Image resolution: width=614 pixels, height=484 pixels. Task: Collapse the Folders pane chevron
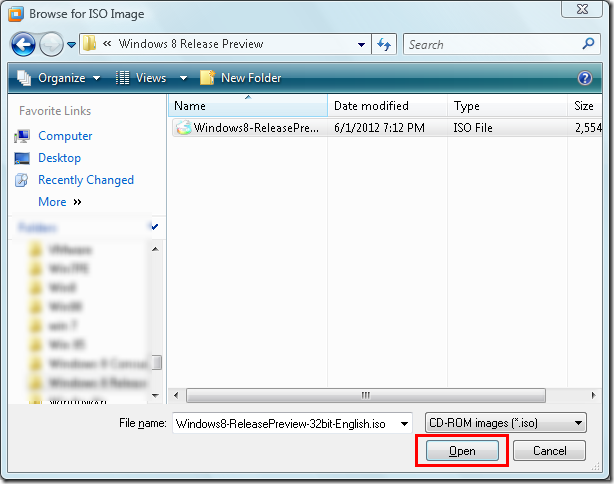[x=155, y=226]
